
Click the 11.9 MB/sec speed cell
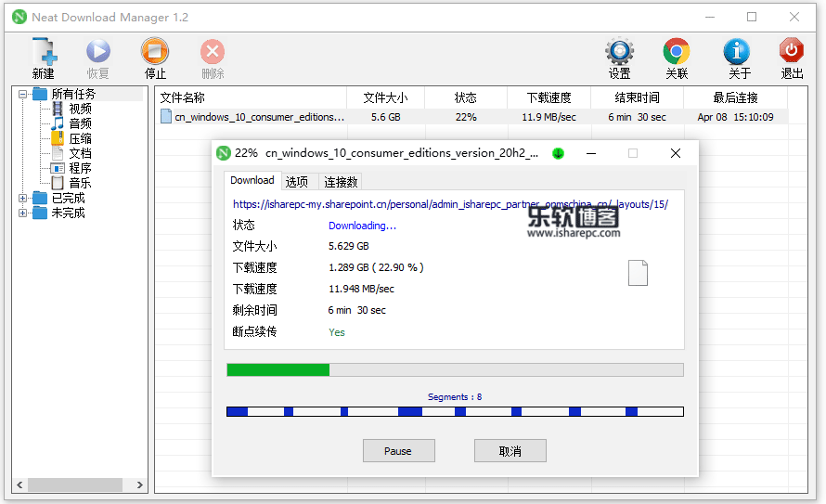[x=549, y=117]
